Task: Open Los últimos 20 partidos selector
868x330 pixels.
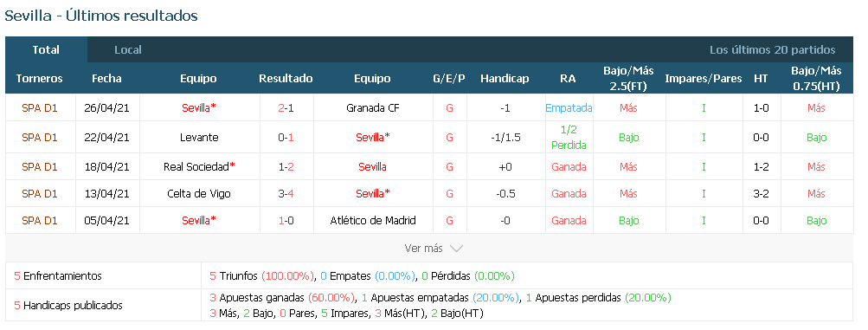Action: tap(772, 50)
